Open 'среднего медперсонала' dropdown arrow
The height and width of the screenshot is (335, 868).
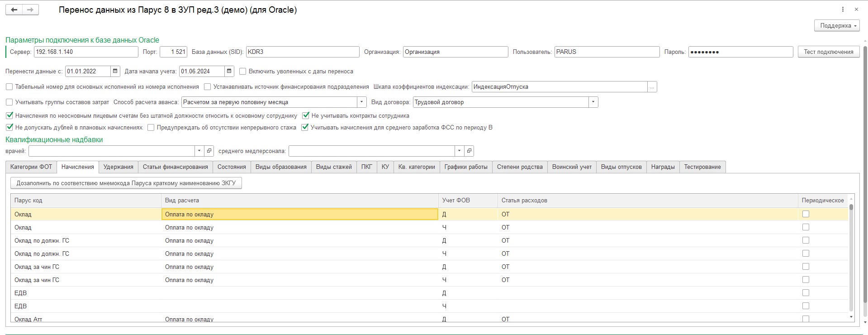pos(460,151)
